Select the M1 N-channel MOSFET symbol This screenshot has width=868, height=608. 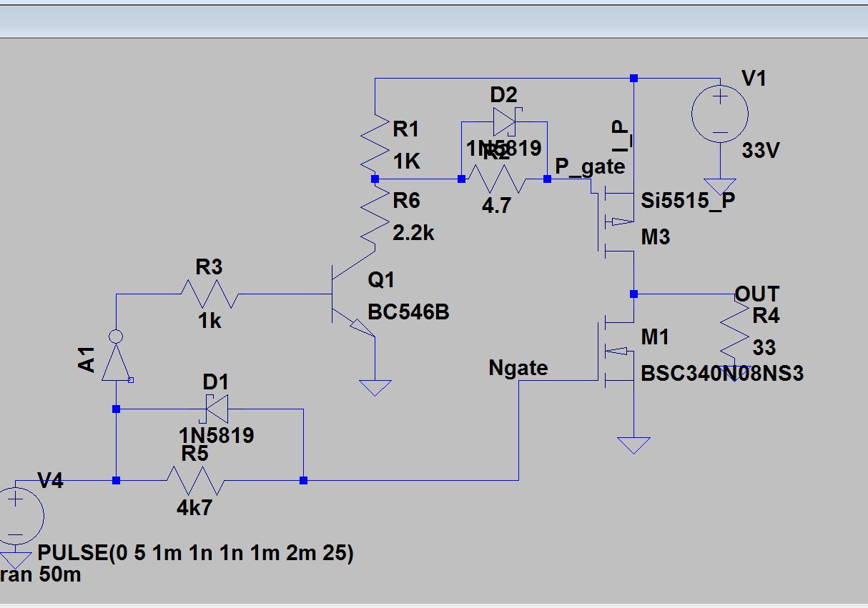[616, 352]
